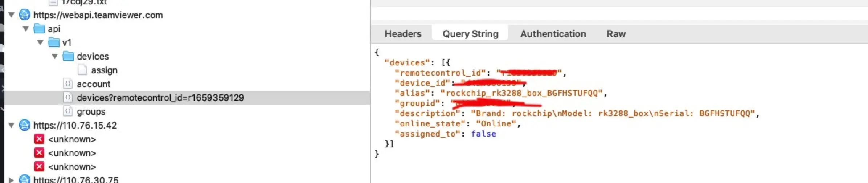Click the "online_state" key in JSON
Viewport: 868px width, 183px height.
430,123
